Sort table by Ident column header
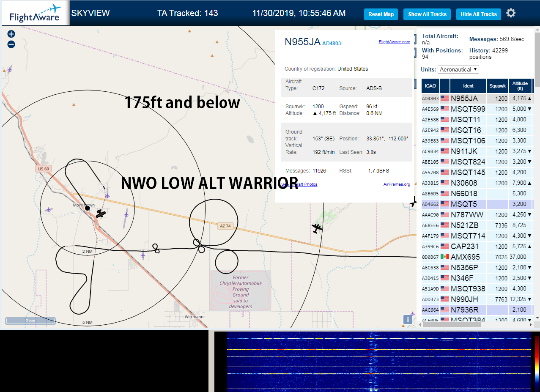The height and width of the screenshot is (392, 540). pyautogui.click(x=468, y=86)
